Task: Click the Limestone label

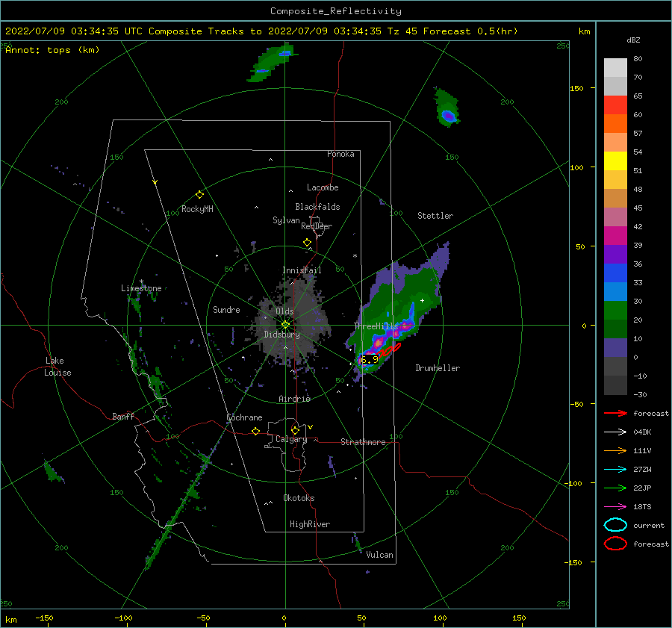Action: point(141,288)
